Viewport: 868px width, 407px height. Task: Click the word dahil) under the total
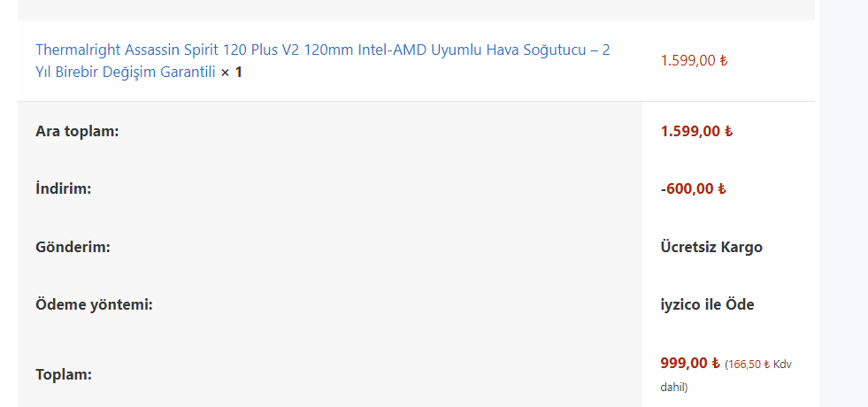coord(674,387)
